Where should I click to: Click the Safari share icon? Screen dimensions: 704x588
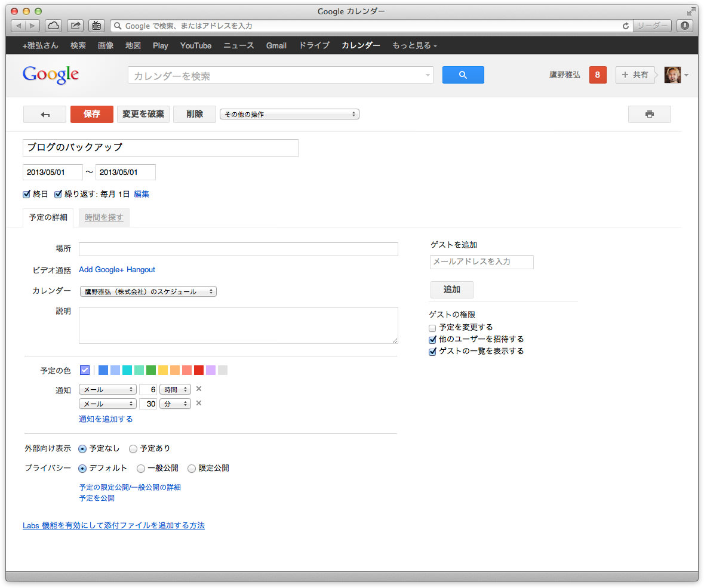pos(75,26)
